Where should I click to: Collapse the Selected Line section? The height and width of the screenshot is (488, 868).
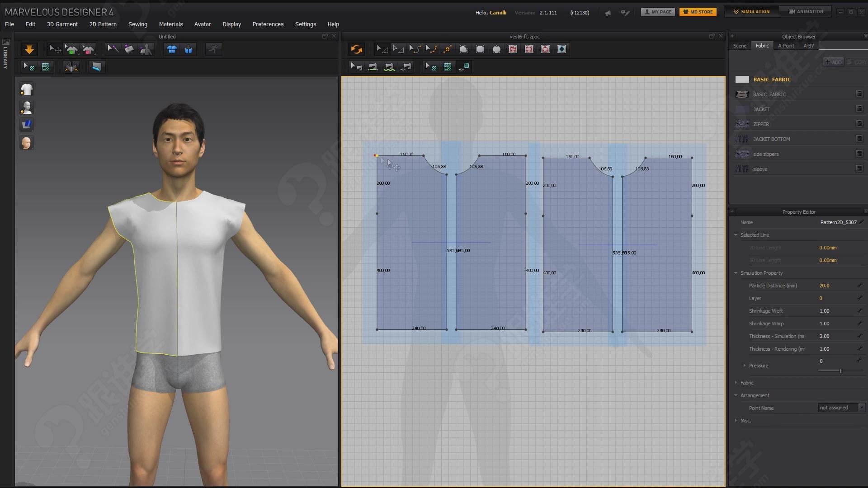coord(736,235)
